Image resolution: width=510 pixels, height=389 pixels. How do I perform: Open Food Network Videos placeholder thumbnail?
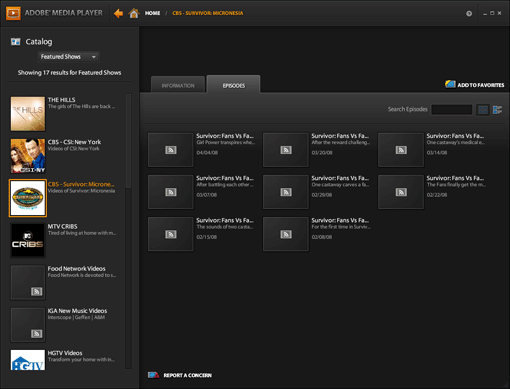[x=28, y=283]
